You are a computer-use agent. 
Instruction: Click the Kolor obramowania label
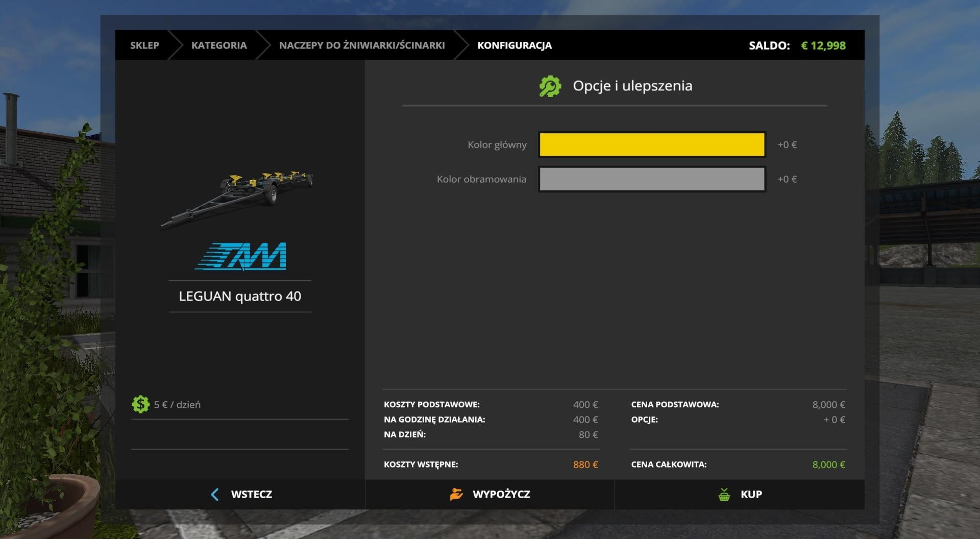[x=481, y=179]
